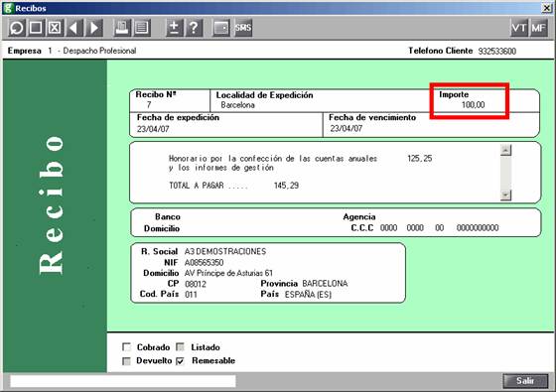556x392 pixels.
Task: Click the Agencia label
Action: tap(359, 217)
